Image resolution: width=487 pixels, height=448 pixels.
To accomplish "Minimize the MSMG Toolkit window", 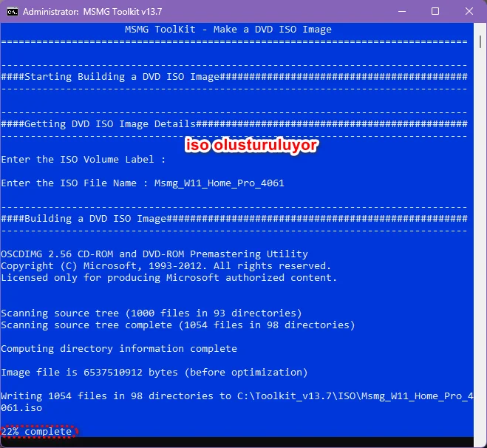I will (402, 12).
